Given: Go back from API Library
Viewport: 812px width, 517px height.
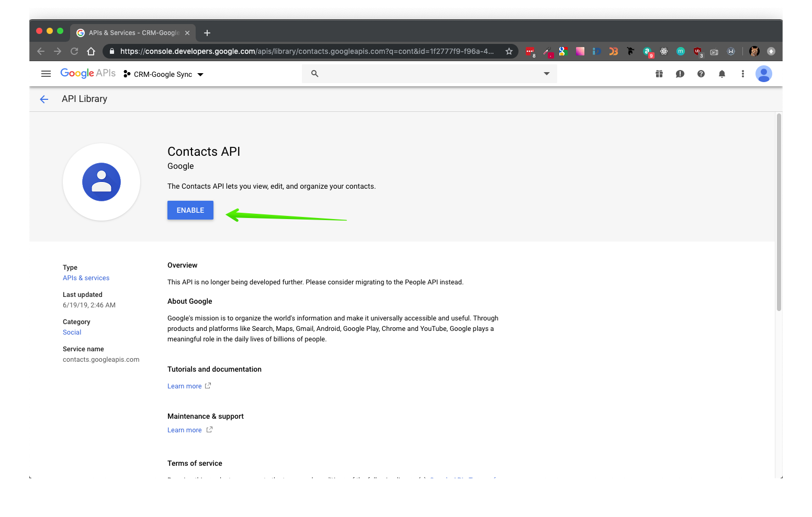Looking at the screenshot, I should (44, 99).
